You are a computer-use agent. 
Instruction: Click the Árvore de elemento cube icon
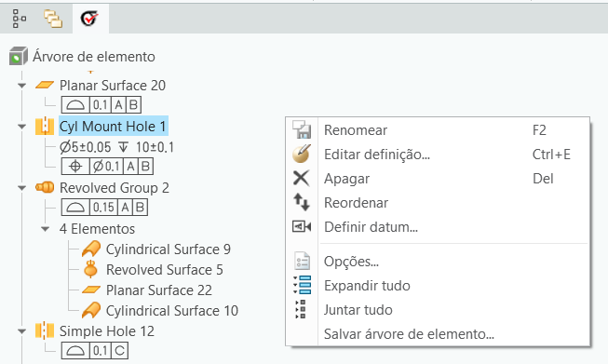19,56
